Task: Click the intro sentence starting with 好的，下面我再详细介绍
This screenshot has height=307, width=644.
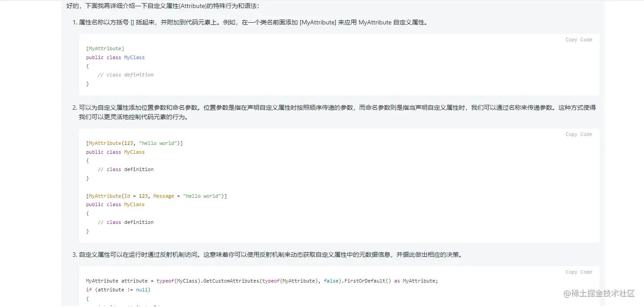Action: tap(163, 6)
